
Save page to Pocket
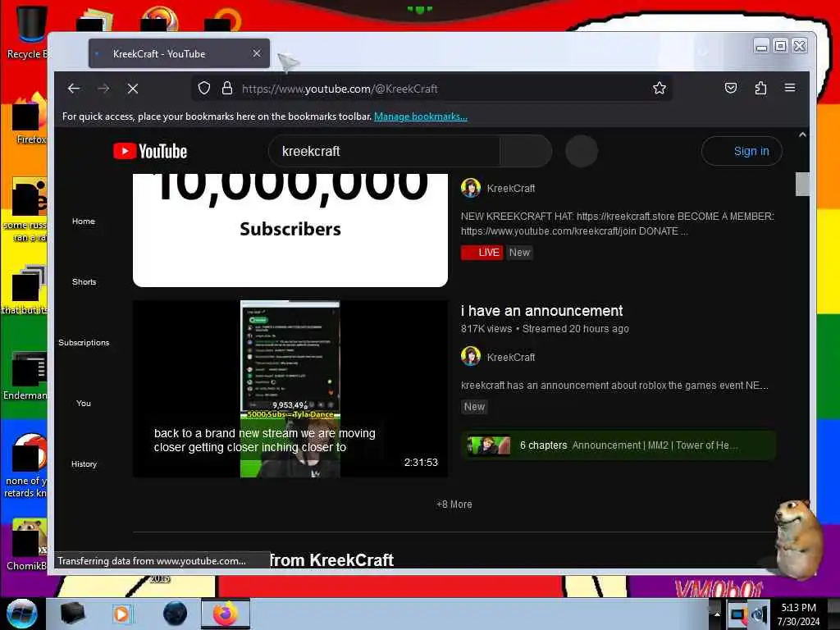(731, 89)
